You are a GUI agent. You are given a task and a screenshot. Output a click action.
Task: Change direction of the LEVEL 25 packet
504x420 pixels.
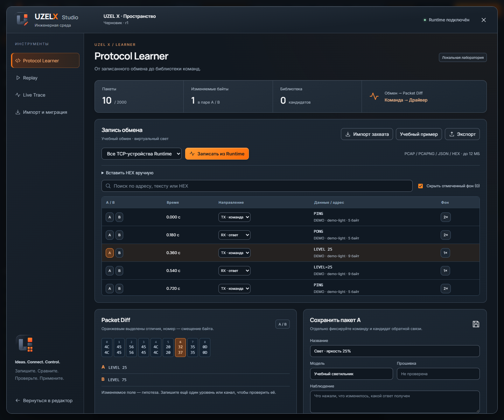pyautogui.click(x=234, y=253)
